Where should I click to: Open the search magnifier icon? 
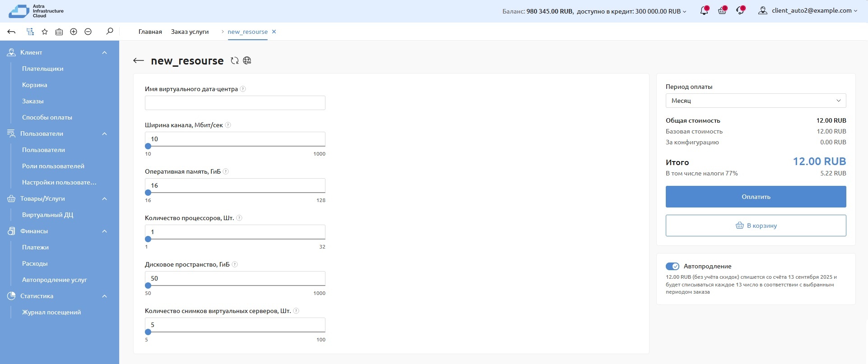(x=109, y=32)
